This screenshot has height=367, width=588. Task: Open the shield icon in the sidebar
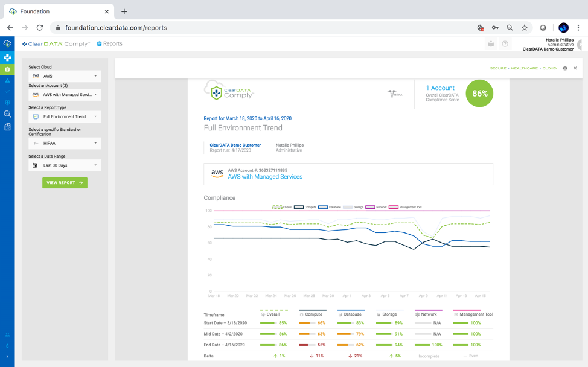(7, 103)
